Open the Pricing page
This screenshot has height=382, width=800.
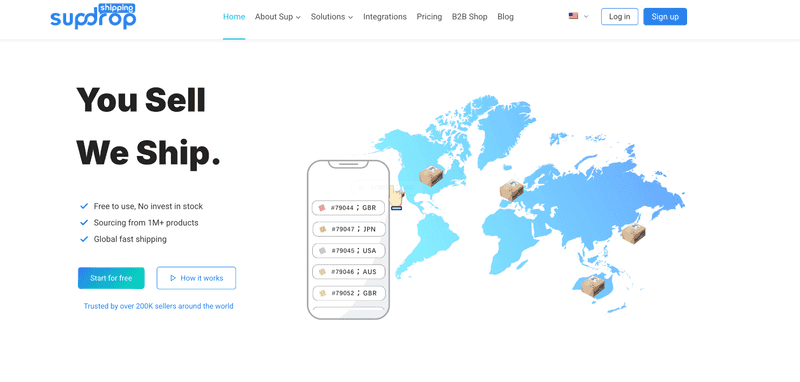[x=429, y=17]
